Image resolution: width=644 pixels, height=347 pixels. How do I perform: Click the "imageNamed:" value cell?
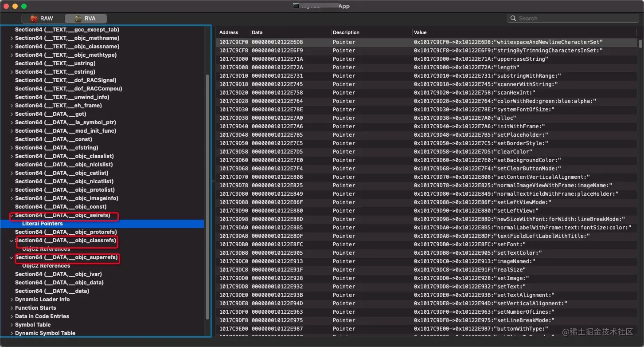point(474,261)
